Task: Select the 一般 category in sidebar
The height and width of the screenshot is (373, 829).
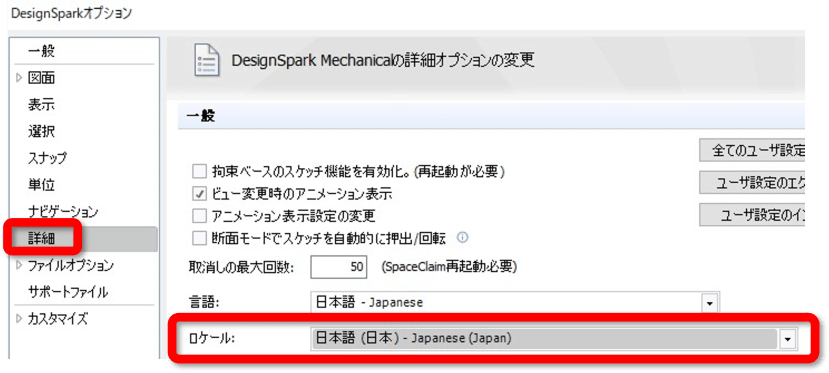Action: tap(41, 51)
